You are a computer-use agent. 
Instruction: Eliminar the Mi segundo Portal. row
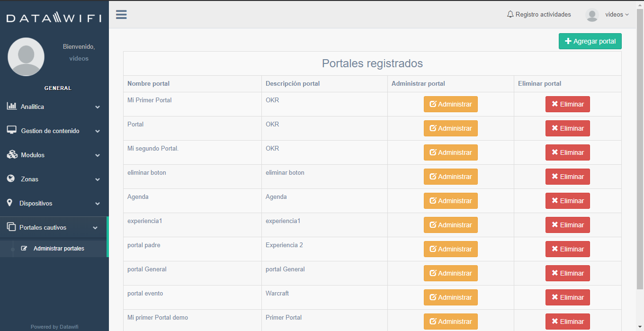pos(568,152)
